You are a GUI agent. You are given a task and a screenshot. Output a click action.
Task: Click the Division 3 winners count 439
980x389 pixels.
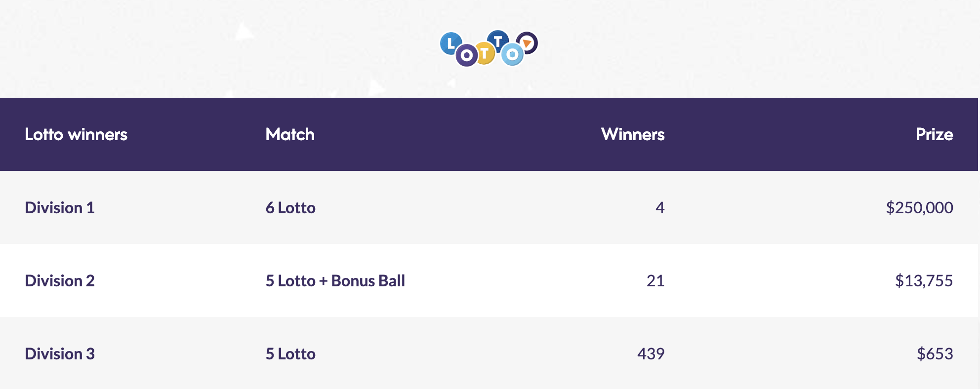click(651, 353)
